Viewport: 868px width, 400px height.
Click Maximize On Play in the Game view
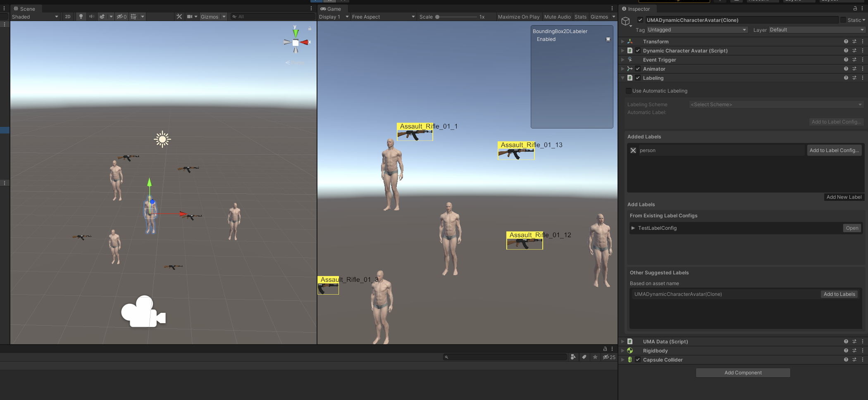(518, 17)
